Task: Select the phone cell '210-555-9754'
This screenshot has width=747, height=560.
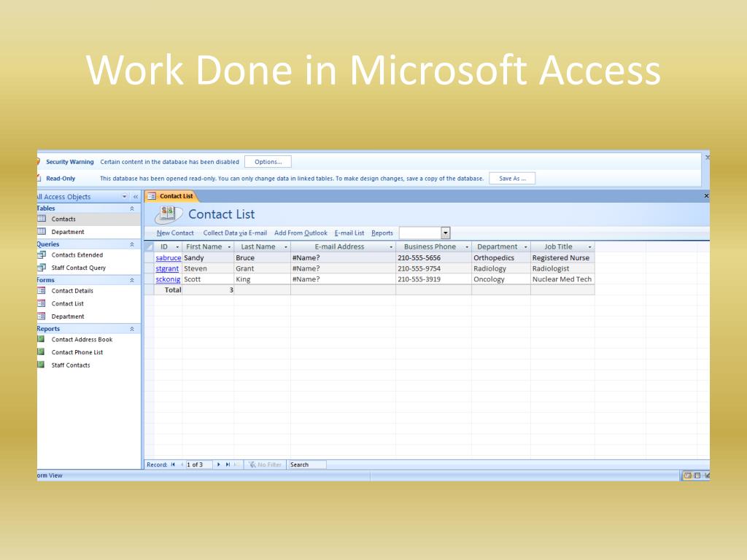Action: pyautogui.click(x=433, y=268)
